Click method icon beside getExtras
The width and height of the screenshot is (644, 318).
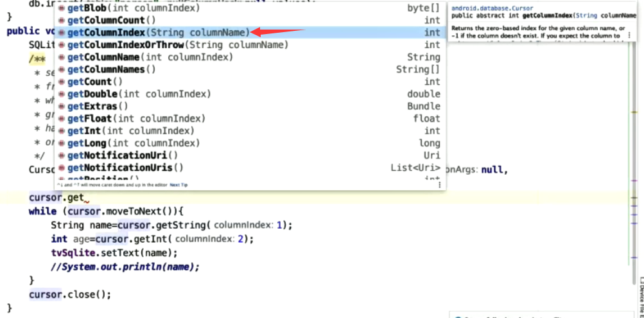(62, 107)
